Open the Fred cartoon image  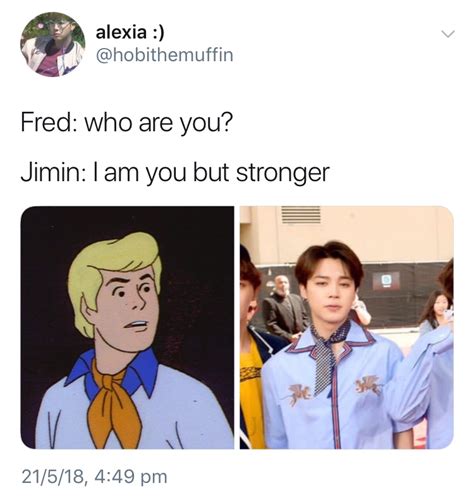click(x=127, y=327)
